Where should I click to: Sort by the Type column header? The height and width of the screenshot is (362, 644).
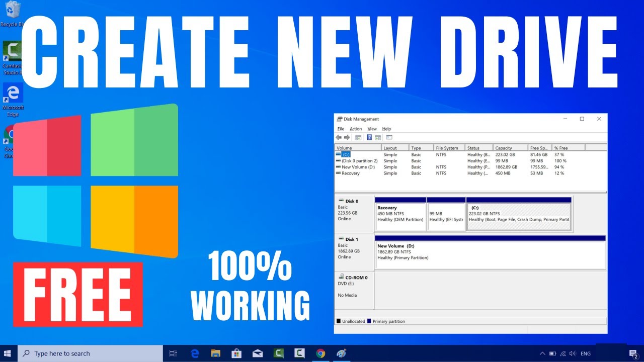point(421,148)
